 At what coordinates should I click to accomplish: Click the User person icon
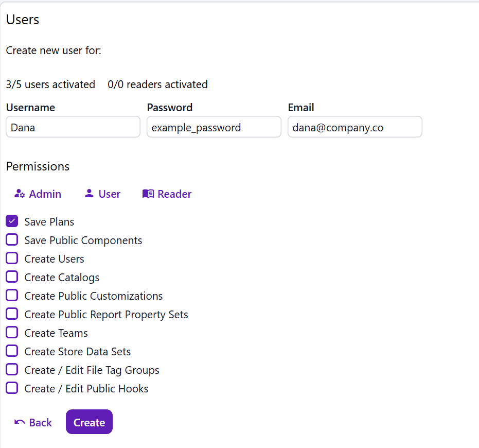[x=89, y=194]
